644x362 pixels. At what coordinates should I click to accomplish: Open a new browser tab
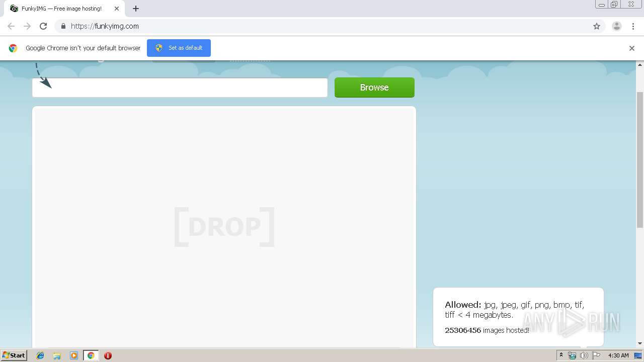136,9
